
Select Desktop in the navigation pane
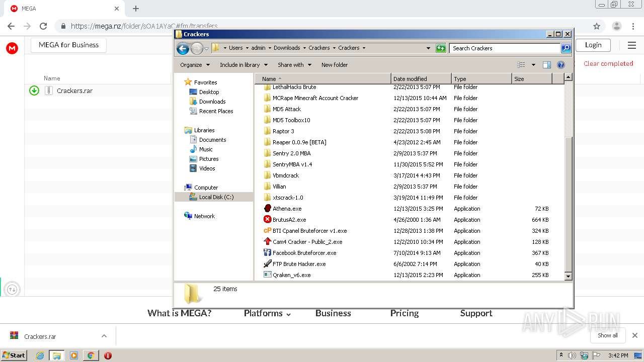point(209,92)
